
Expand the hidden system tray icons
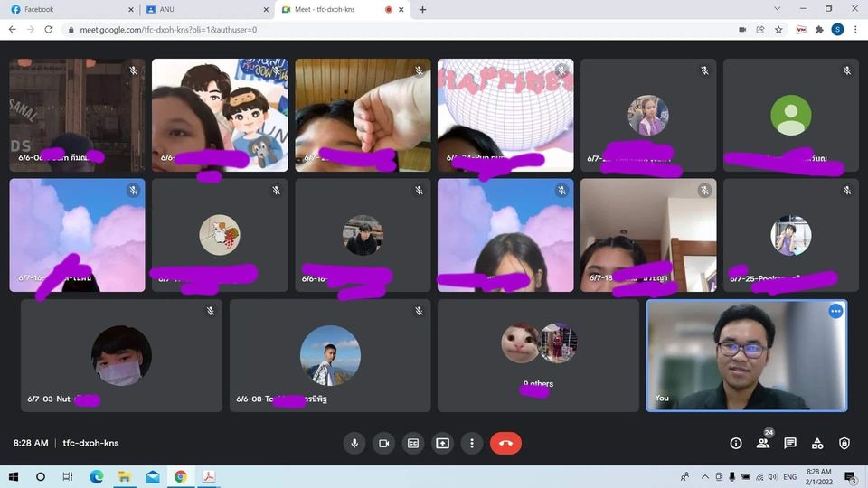point(704,476)
